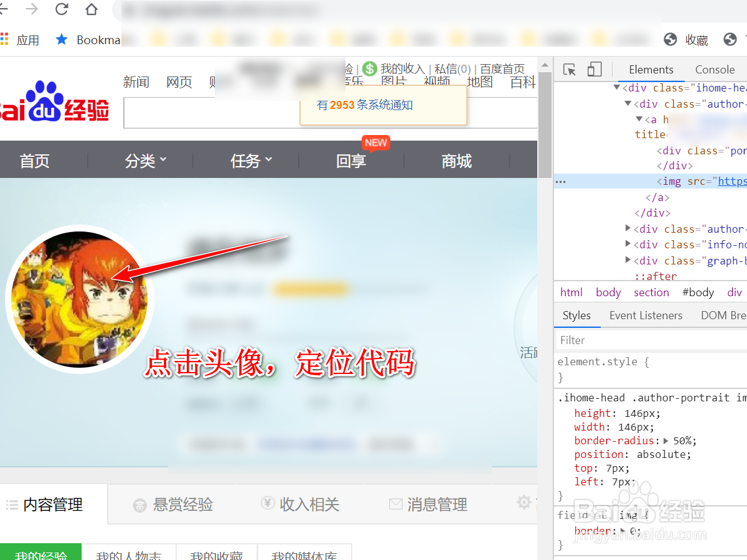Open the 我的收藏 sub-tab
747x560 pixels.
[216, 553]
